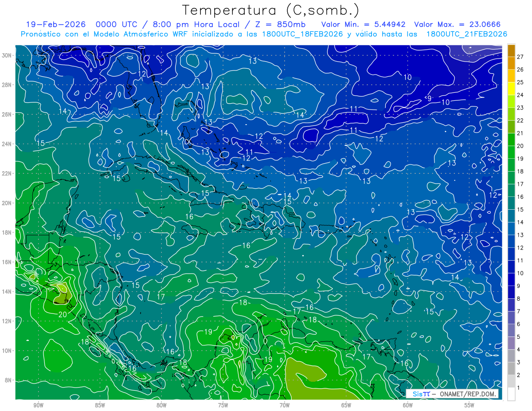Pick the legend color swatch labeled 8
Viewport: 532px width, 411px height.
point(512,292)
